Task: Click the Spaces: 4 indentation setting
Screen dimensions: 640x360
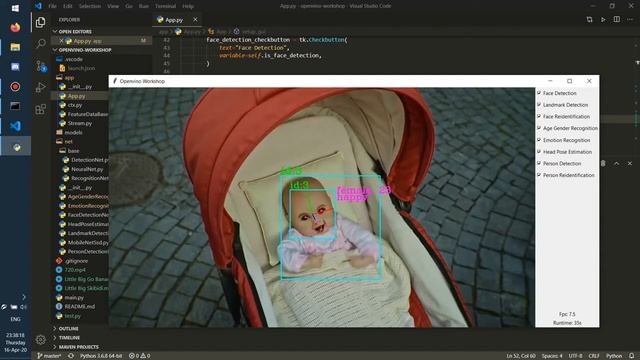Action: point(552,356)
